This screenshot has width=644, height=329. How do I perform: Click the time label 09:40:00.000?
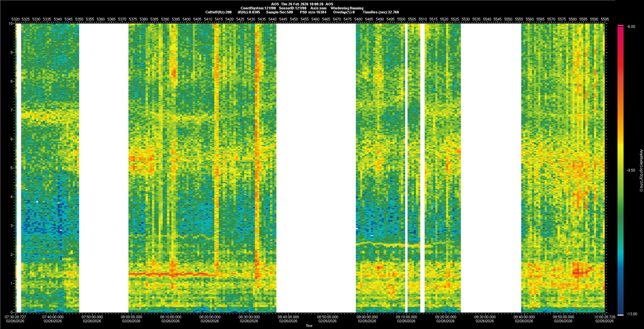click(x=524, y=317)
